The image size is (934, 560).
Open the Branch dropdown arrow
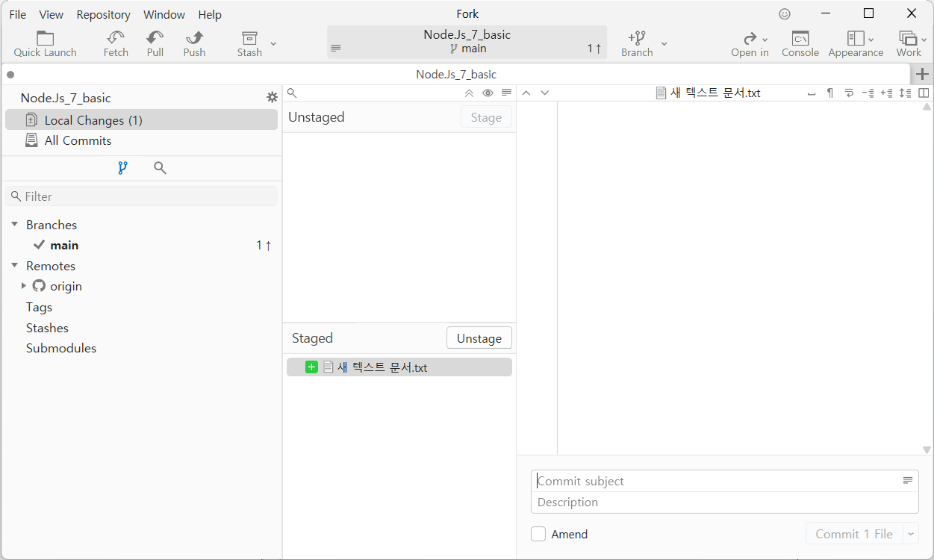click(664, 43)
